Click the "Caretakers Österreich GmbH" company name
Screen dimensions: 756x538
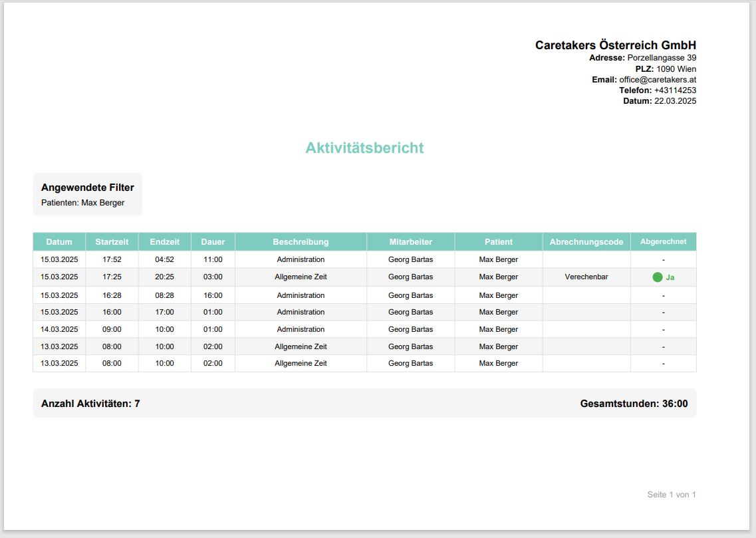point(615,45)
